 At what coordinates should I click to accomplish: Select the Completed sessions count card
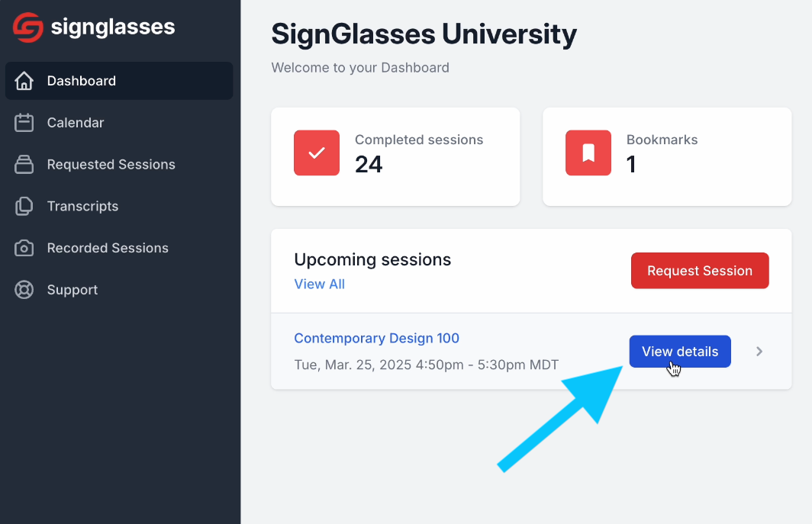coord(395,157)
